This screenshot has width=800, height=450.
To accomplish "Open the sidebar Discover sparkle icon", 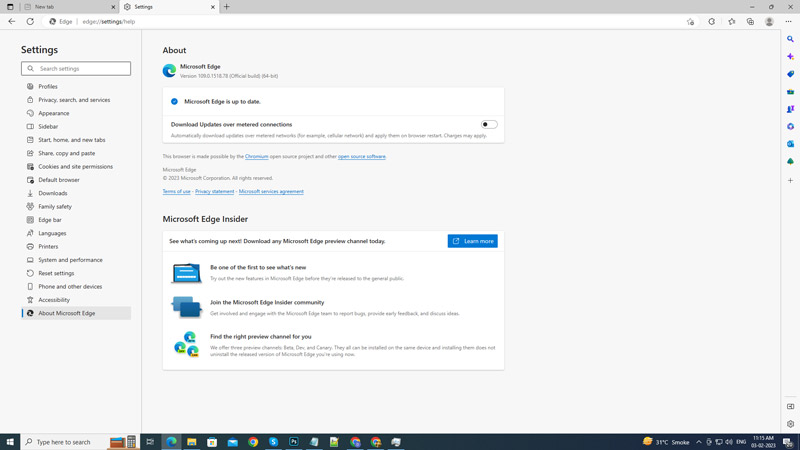I will click(x=790, y=57).
